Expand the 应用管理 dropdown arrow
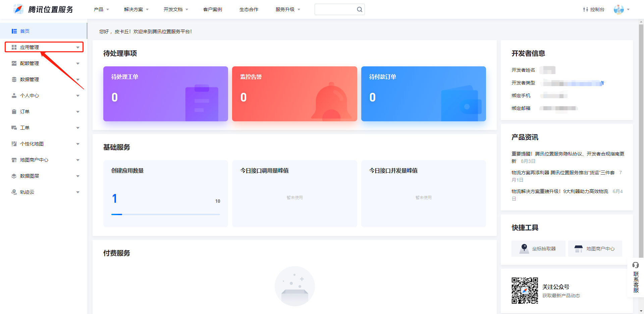Screen dimensions: 644x314 click(78, 48)
